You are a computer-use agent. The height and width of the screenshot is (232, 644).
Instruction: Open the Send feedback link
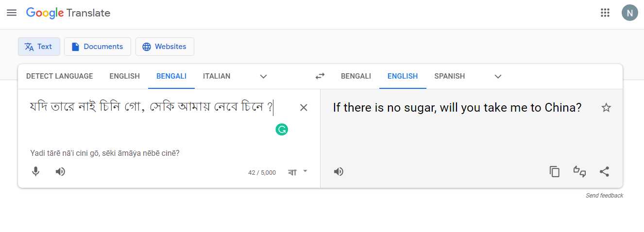coord(604,196)
